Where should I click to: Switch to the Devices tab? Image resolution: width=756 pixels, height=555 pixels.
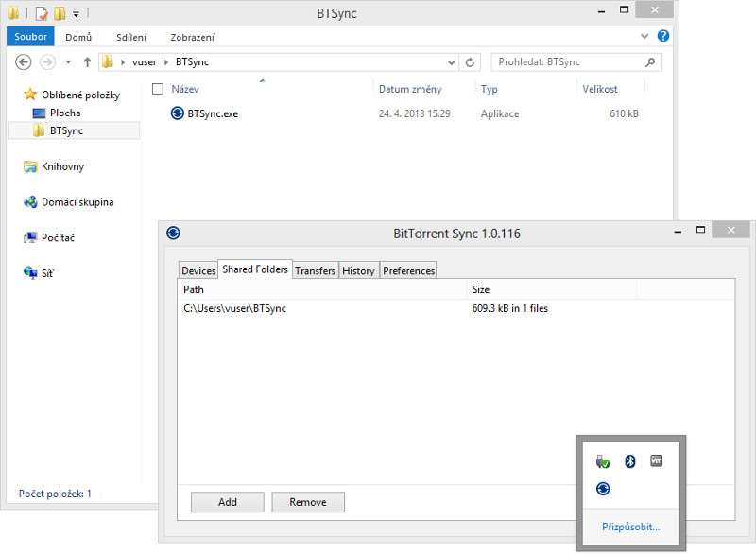coord(198,270)
